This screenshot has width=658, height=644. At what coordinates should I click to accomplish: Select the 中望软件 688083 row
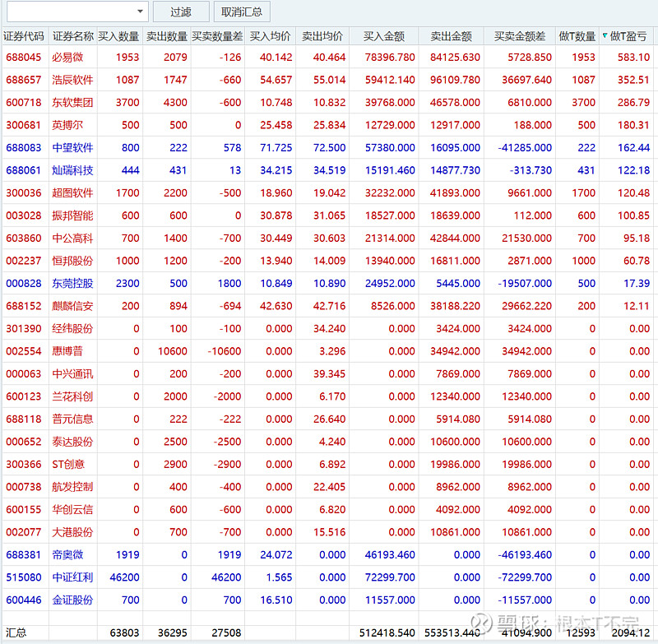(x=327, y=148)
